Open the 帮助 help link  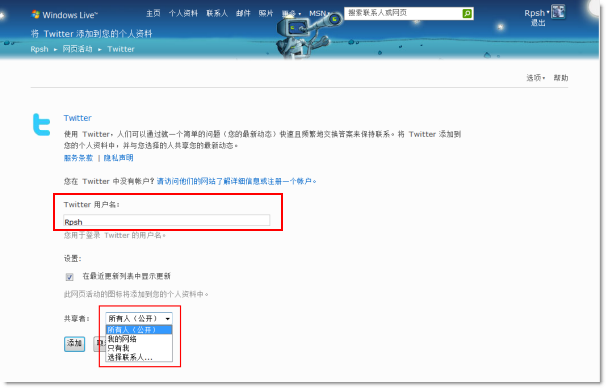[x=561, y=78]
